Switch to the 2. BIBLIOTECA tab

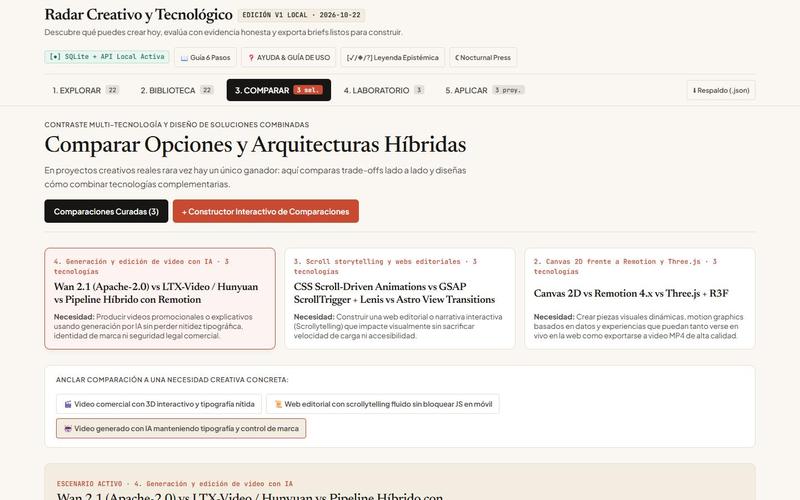point(177,90)
